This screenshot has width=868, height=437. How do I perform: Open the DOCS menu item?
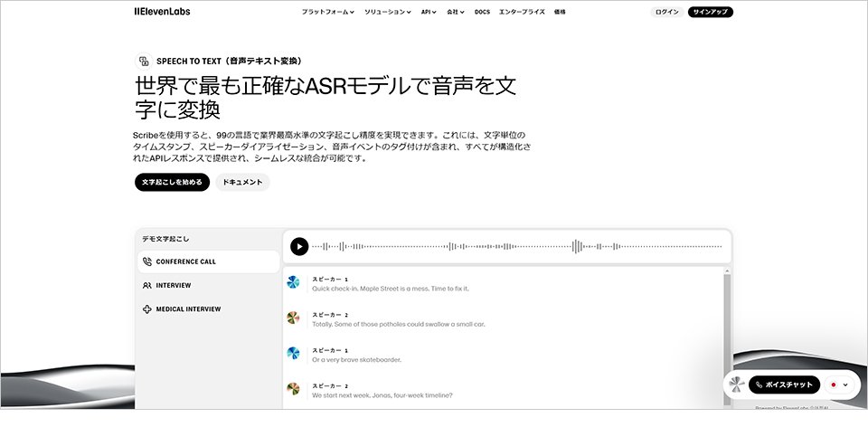point(482,12)
